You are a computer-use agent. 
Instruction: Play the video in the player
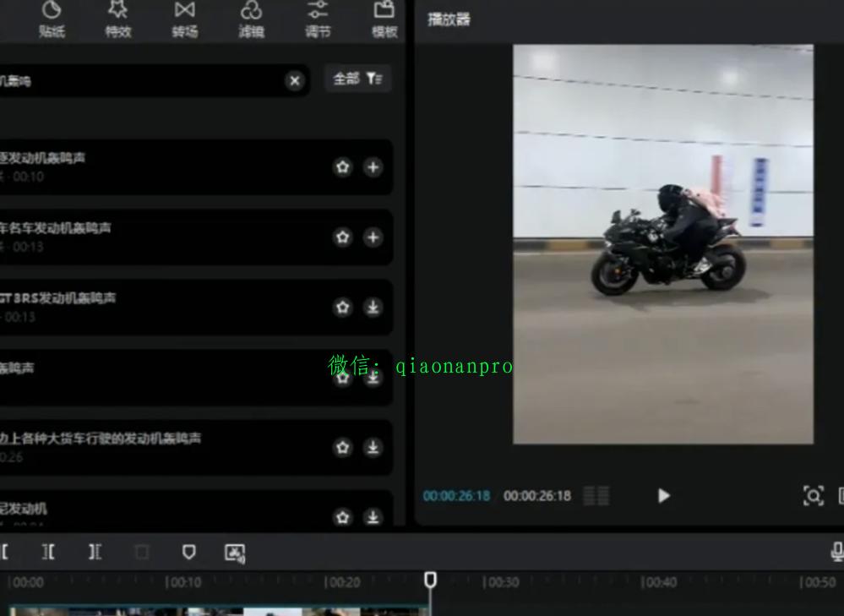tap(663, 496)
